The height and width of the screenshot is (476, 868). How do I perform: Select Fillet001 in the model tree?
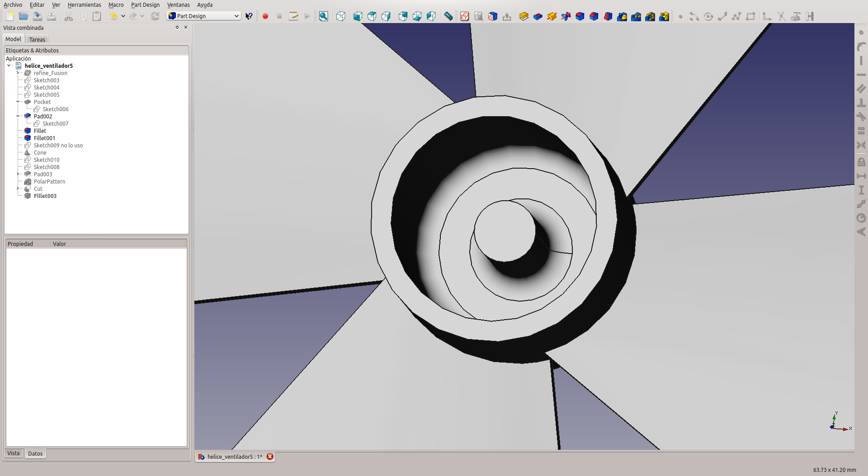pyautogui.click(x=44, y=138)
